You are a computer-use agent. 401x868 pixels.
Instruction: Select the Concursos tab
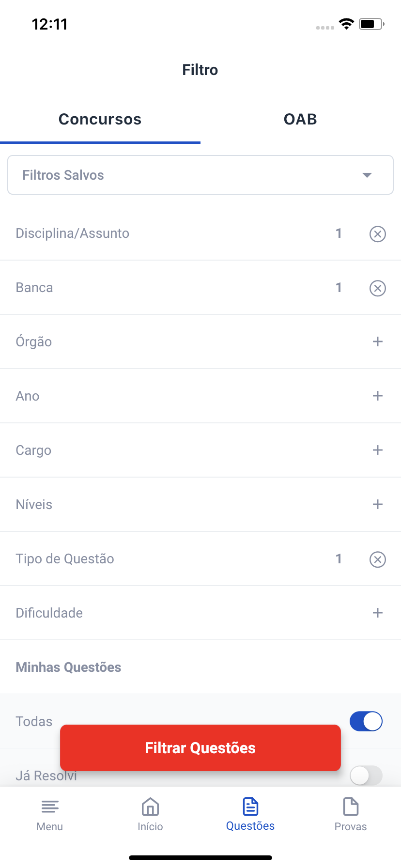click(100, 119)
